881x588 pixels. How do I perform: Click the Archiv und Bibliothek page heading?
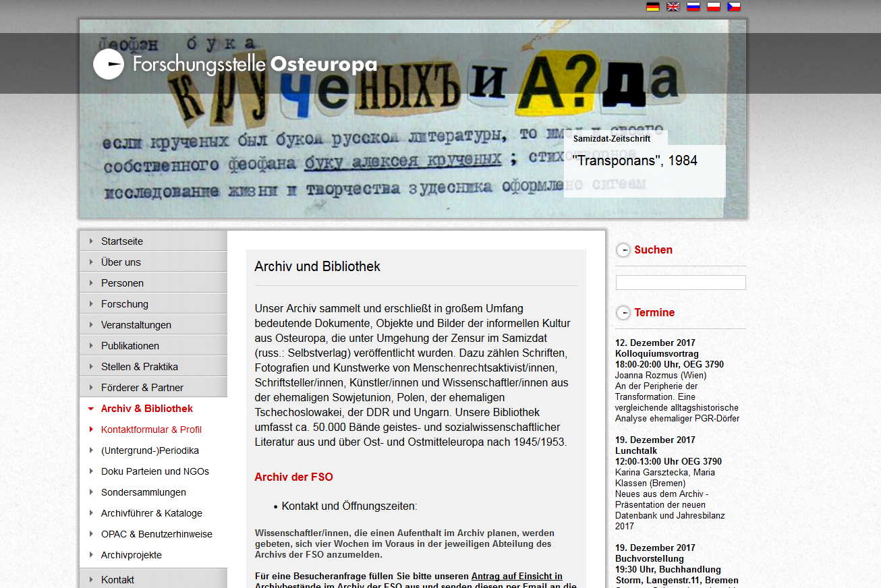pyautogui.click(x=317, y=266)
